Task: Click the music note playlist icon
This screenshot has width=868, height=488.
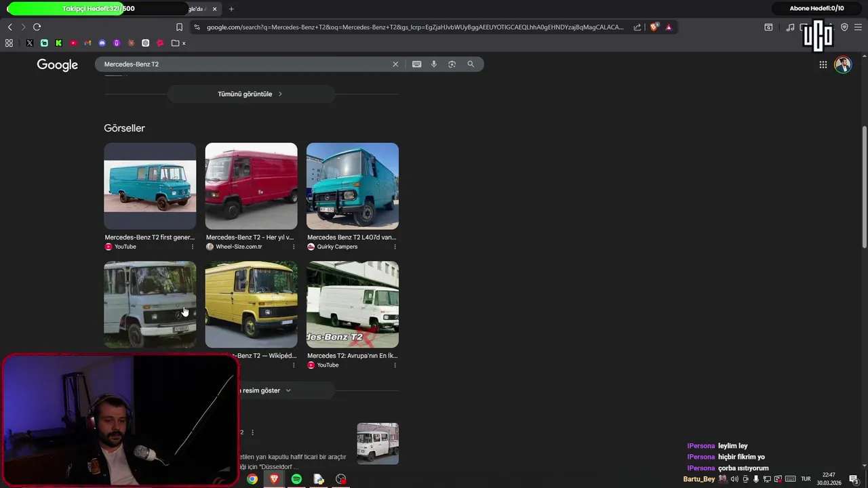Action: [x=790, y=27]
